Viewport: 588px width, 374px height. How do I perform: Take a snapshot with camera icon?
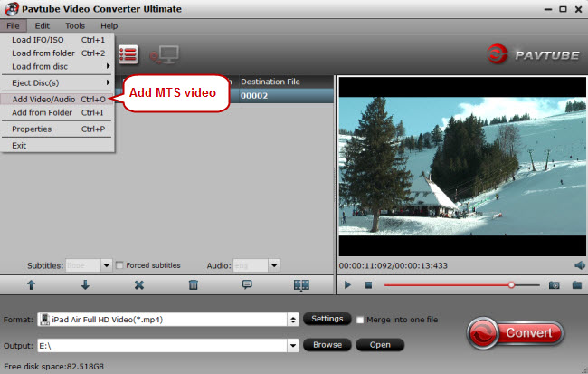pos(555,285)
